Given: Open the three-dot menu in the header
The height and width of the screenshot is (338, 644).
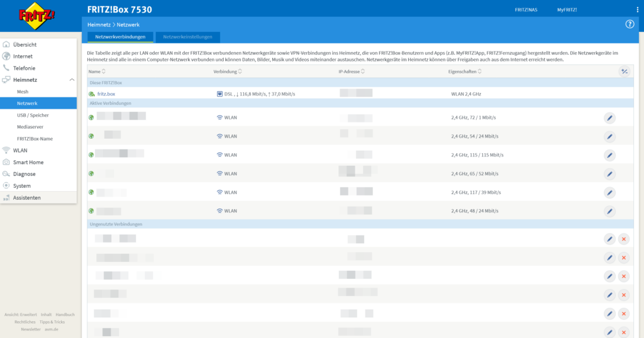Looking at the screenshot, I should 637,10.
